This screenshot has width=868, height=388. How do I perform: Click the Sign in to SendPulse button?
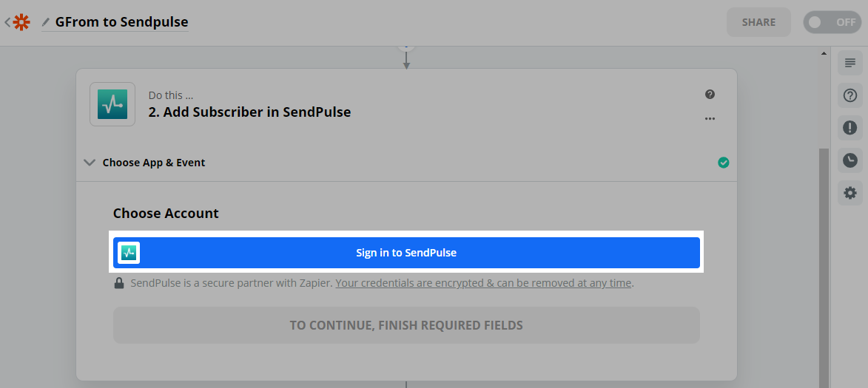[x=406, y=253]
